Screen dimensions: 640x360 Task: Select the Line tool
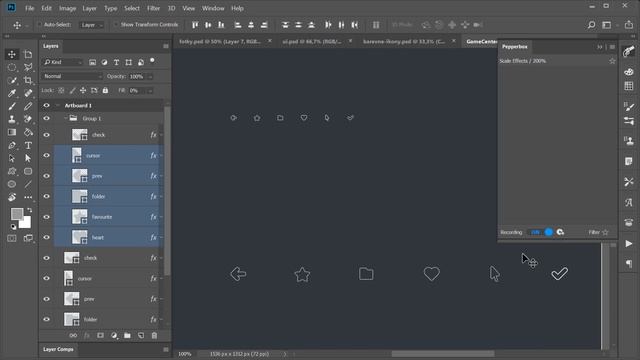(x=28, y=184)
